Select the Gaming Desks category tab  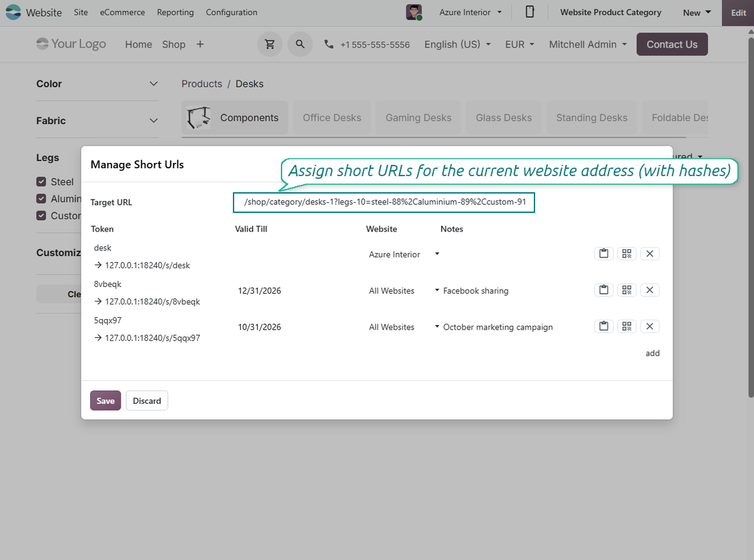[x=418, y=117]
